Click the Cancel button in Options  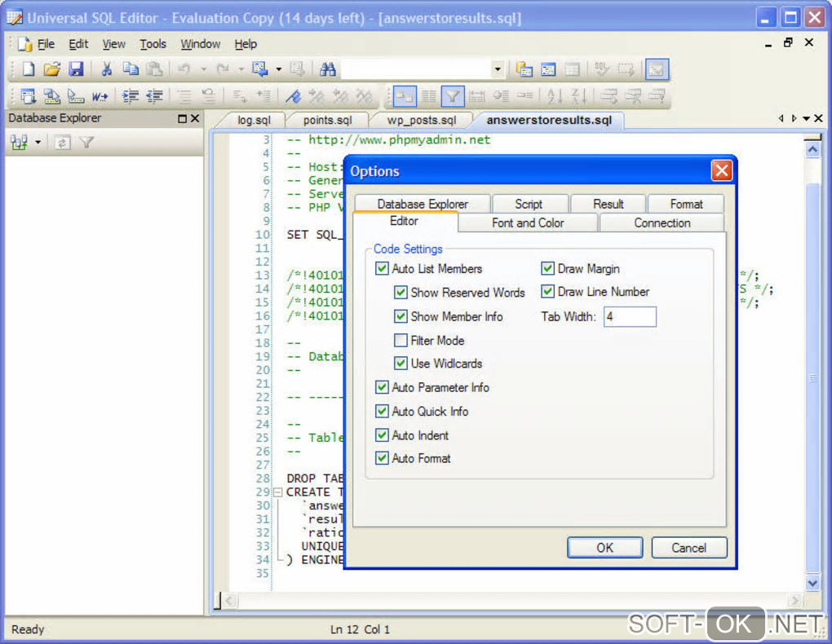point(688,548)
